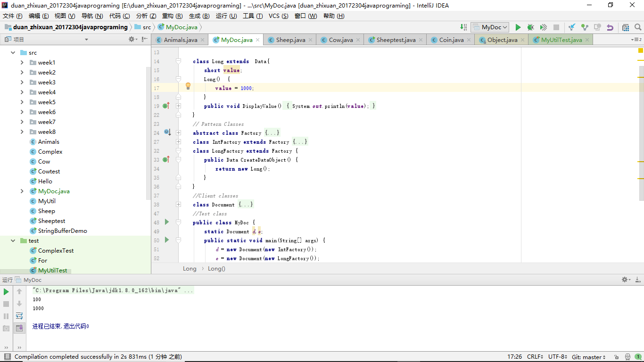This screenshot has height=362, width=644.
Task: Switch to the Sheeptest.java tab
Action: (396, 40)
